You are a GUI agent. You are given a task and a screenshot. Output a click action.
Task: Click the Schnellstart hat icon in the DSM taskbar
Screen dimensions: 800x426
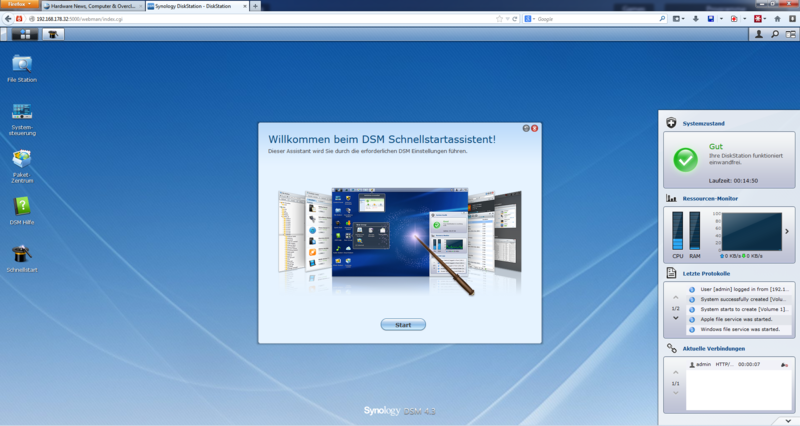[x=53, y=34]
